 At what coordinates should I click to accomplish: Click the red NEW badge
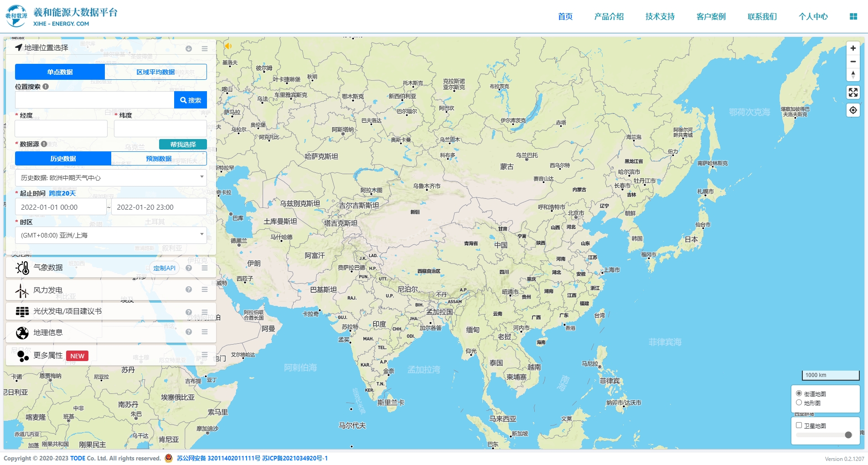tap(77, 356)
